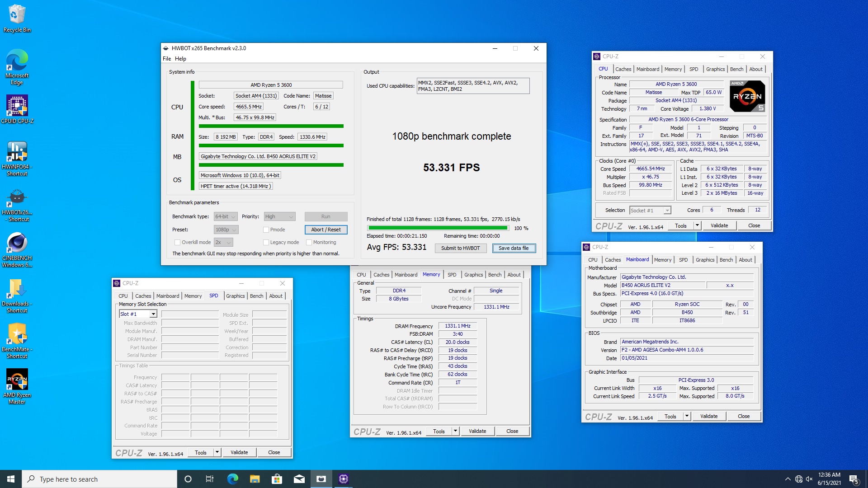This screenshot has width=868, height=488.
Task: Expand Tools arrow in CPU-Z Mainboard window
Action: 687,416
